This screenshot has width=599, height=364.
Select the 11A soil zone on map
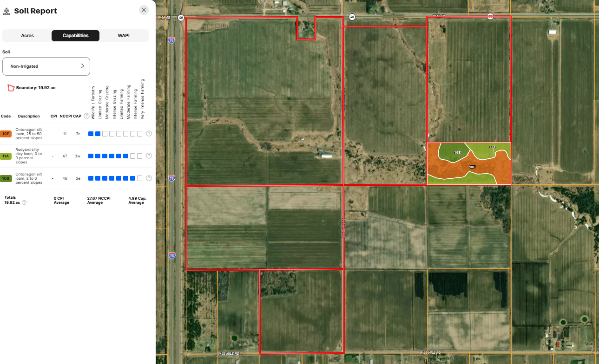pyautogui.click(x=492, y=148)
